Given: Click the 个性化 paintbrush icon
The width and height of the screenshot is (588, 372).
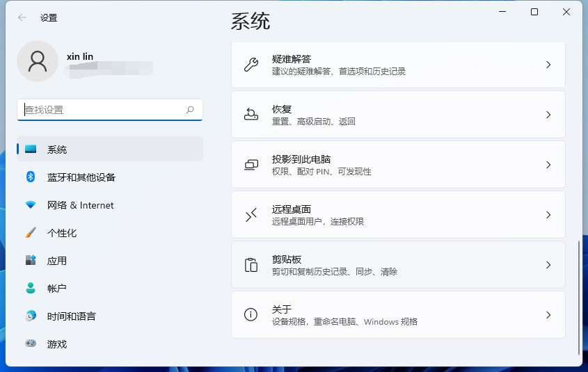Looking at the screenshot, I should tap(31, 232).
